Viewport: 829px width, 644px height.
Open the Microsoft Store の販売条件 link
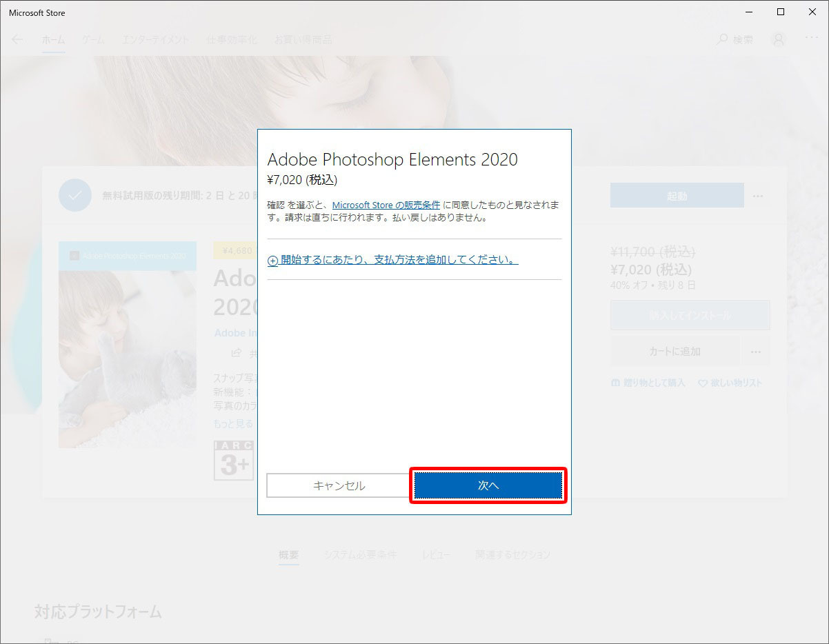[x=386, y=205]
